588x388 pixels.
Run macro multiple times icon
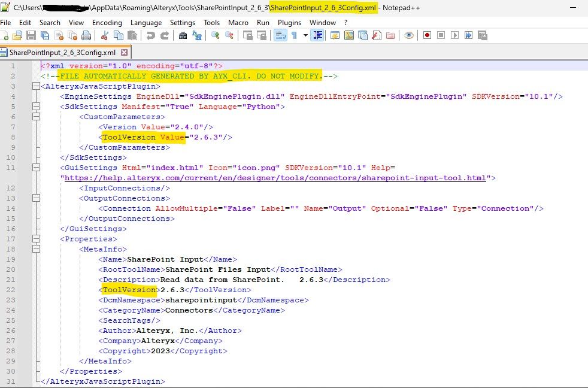click(469, 35)
